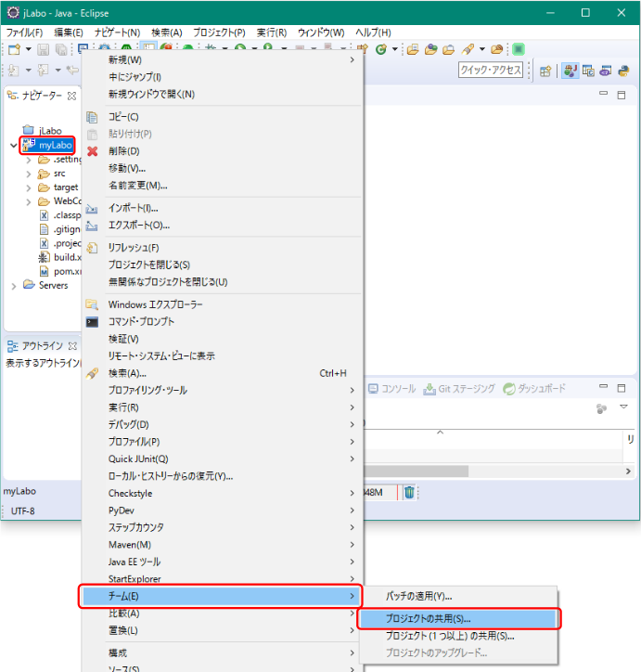Open the チーム(E) submenu
This screenshot has width=641, height=672.
pyautogui.click(x=222, y=596)
